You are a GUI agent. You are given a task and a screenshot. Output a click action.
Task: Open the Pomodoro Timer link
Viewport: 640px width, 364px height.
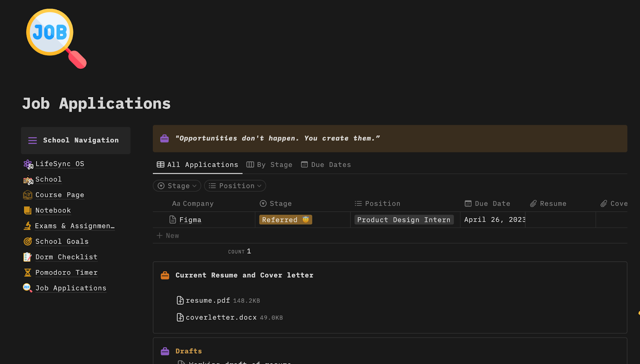[66, 273]
